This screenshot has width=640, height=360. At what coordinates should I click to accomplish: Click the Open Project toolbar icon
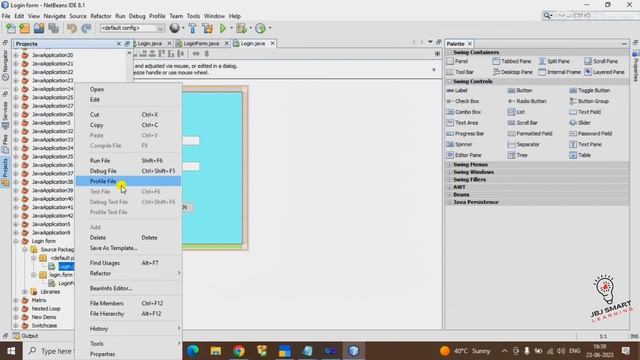tap(39, 28)
